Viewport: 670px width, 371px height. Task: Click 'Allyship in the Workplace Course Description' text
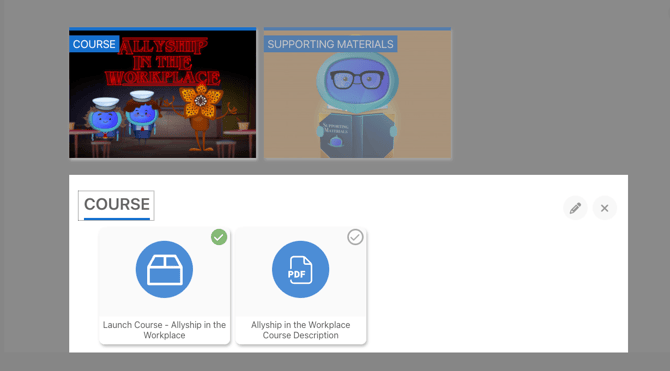point(300,330)
